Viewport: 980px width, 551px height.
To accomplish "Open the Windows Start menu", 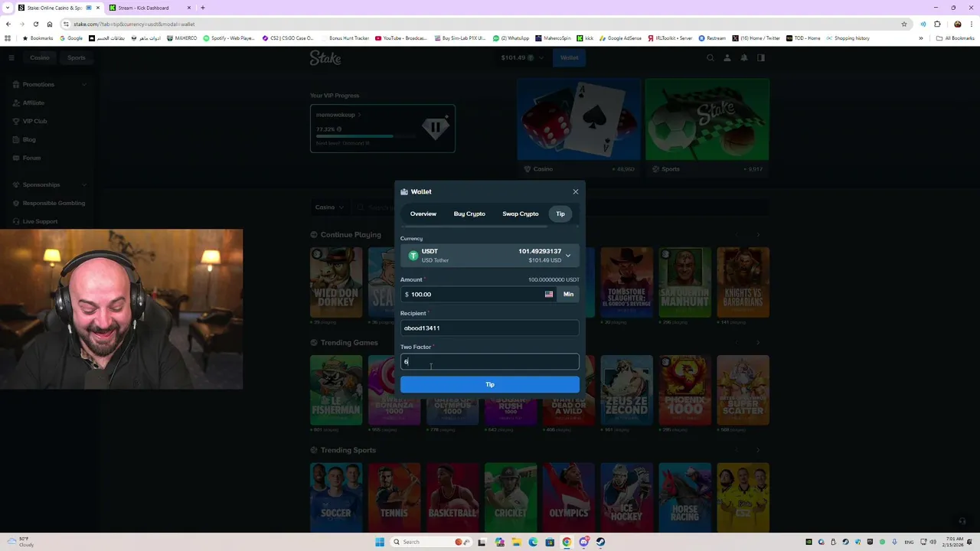I will tap(380, 542).
